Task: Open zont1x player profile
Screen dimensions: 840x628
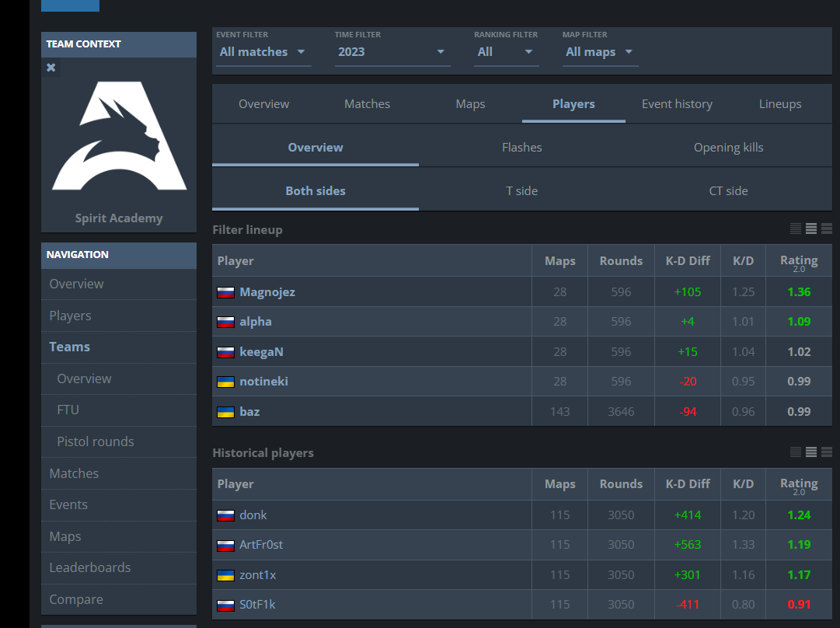Action: point(258,575)
